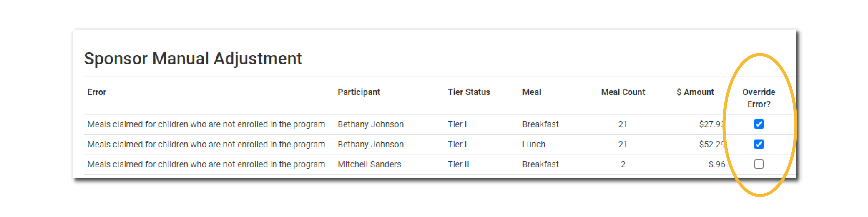Click the meal count of 2

[x=623, y=164]
